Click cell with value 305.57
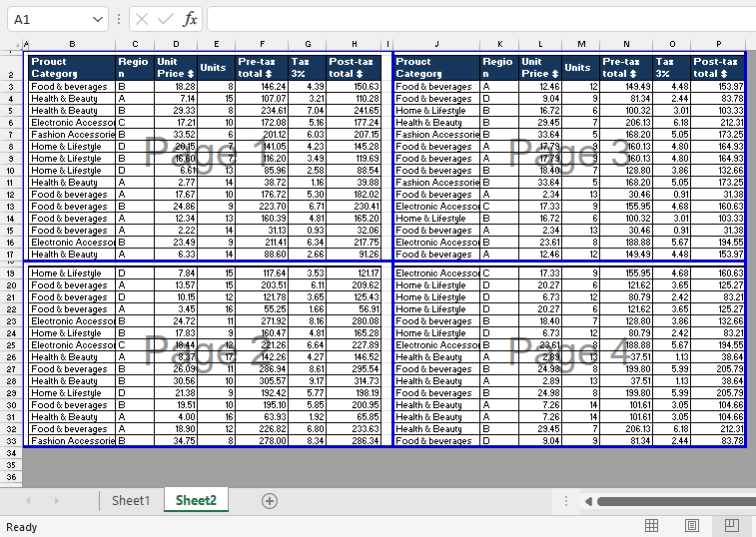Viewport: 756px width, 537px height. click(x=262, y=381)
